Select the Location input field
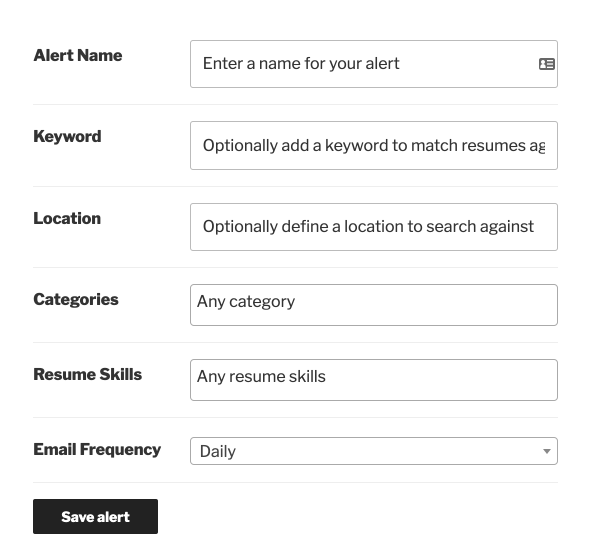The image size is (610, 555). point(374,227)
